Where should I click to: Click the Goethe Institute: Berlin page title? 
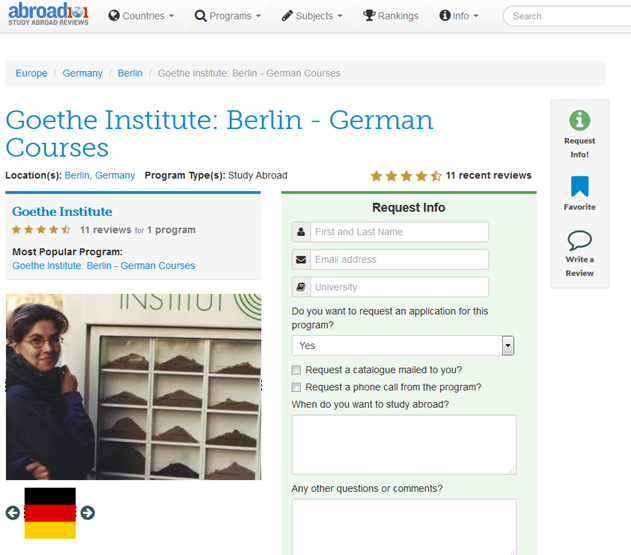tap(219, 134)
